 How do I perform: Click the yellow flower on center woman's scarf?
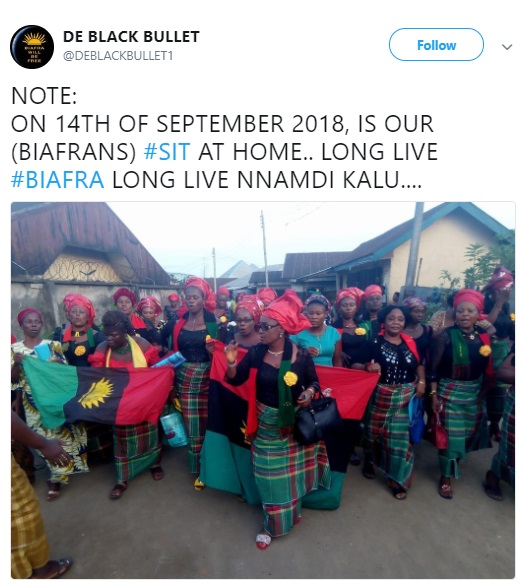[x=291, y=378]
